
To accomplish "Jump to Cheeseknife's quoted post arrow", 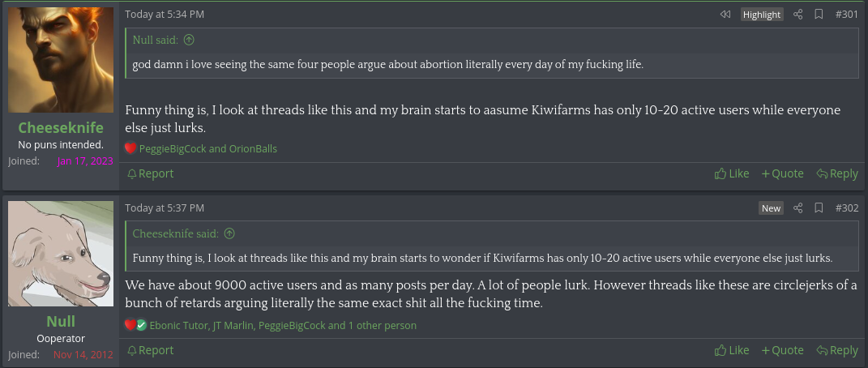I will point(229,233).
